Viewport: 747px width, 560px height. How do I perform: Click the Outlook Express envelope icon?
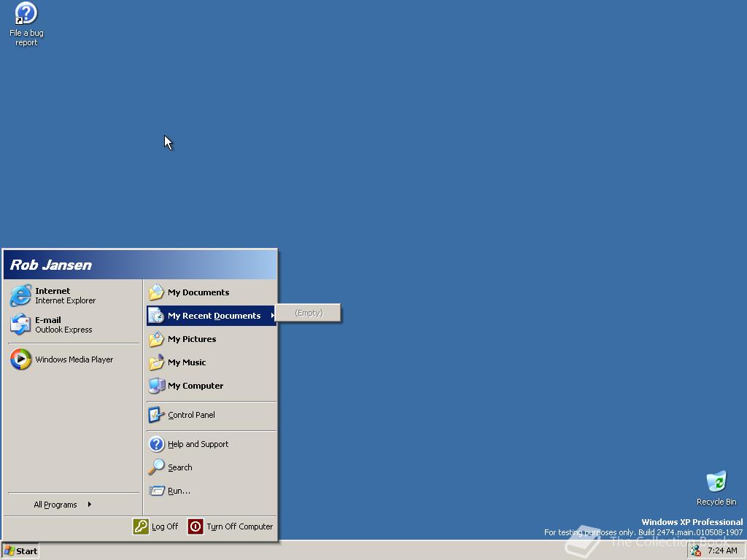(20, 324)
